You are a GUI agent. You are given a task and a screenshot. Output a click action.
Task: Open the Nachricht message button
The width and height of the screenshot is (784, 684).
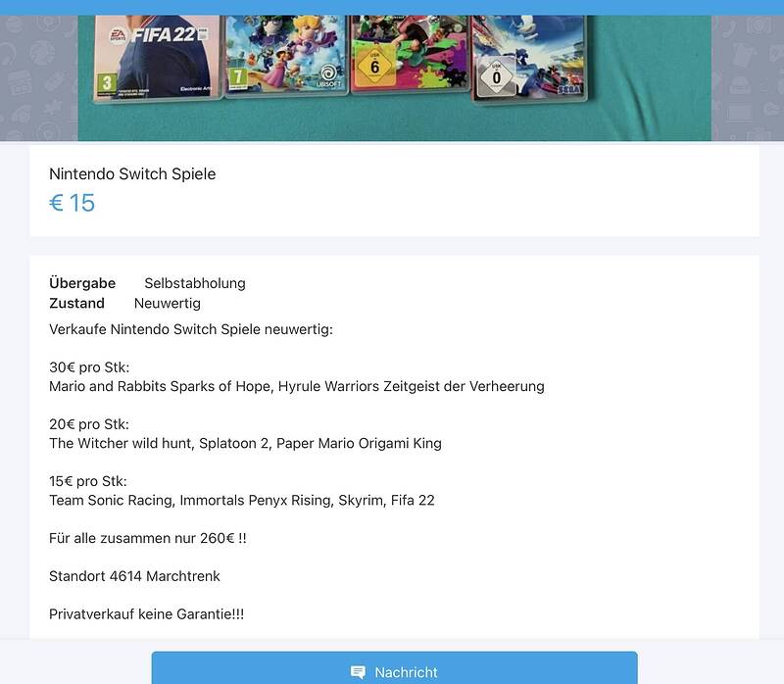tap(395, 667)
